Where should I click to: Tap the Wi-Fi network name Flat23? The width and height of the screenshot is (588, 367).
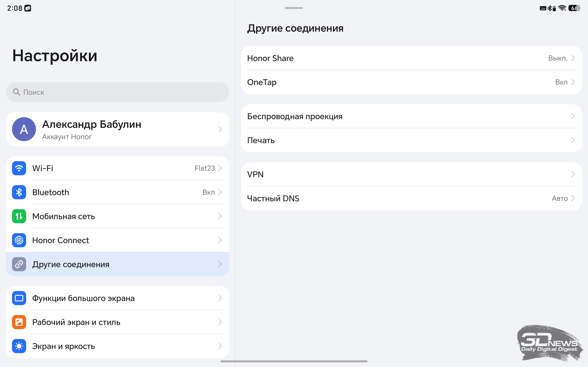click(x=205, y=168)
